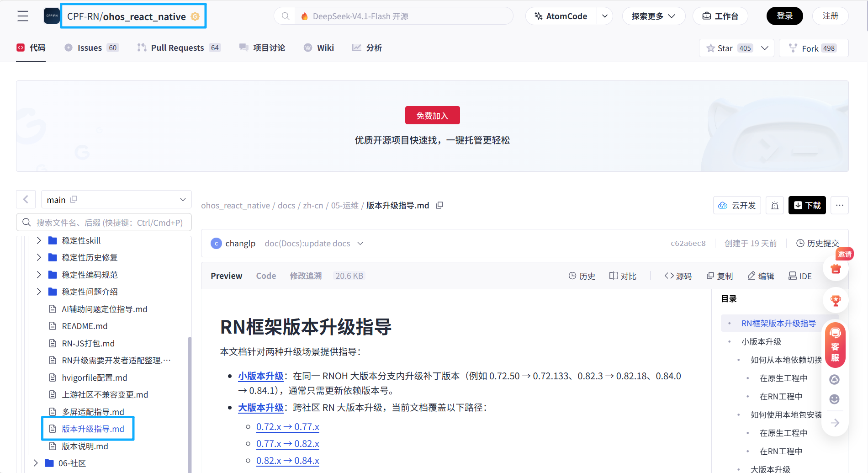Screen dimensions: 868x473
Task: Open the file in IDE
Action: [x=800, y=276]
